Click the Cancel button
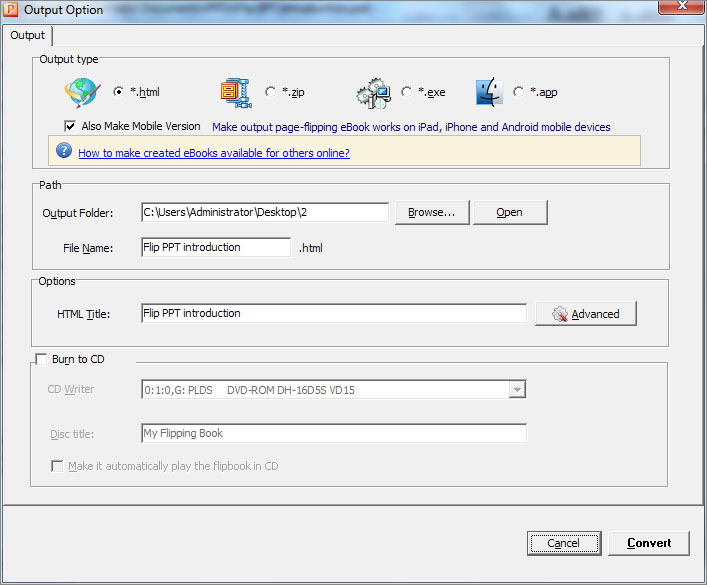This screenshot has height=585, width=707. pyautogui.click(x=564, y=543)
